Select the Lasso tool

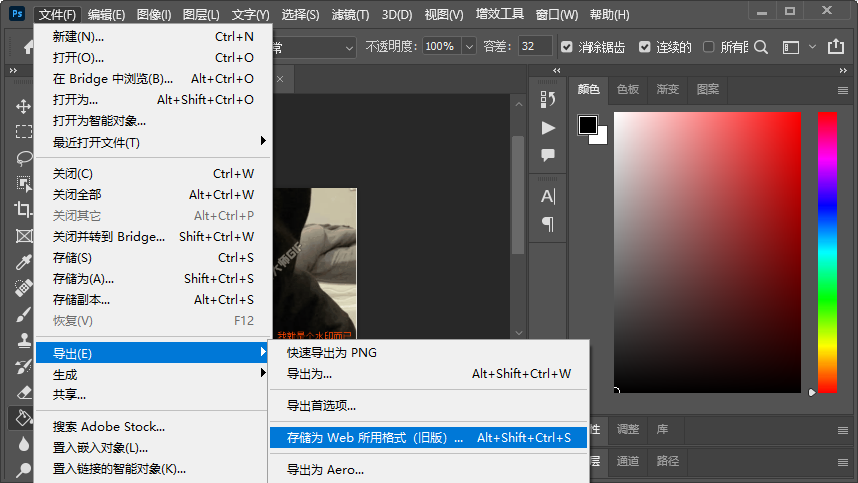[x=23, y=158]
